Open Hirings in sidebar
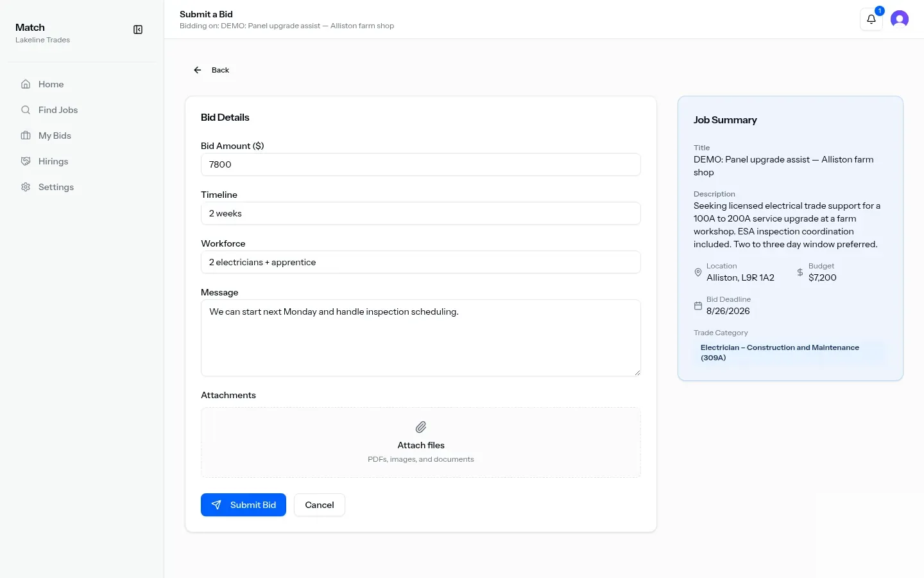This screenshot has height=578, width=924. (x=82, y=161)
